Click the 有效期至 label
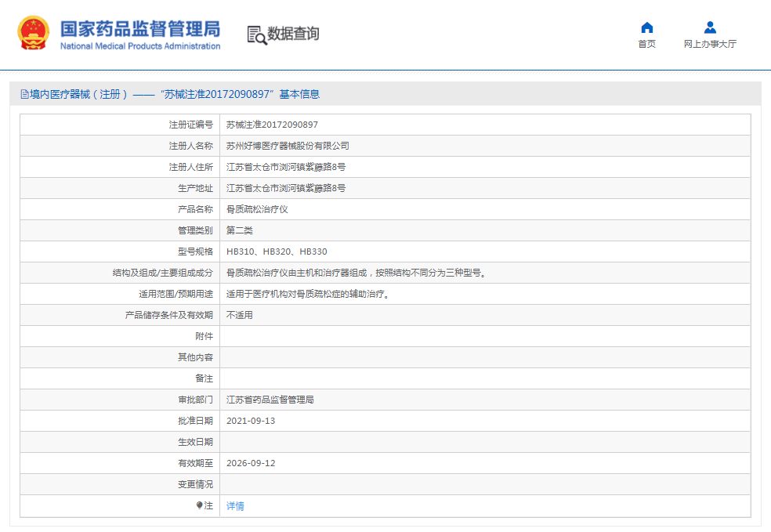 click(x=195, y=463)
